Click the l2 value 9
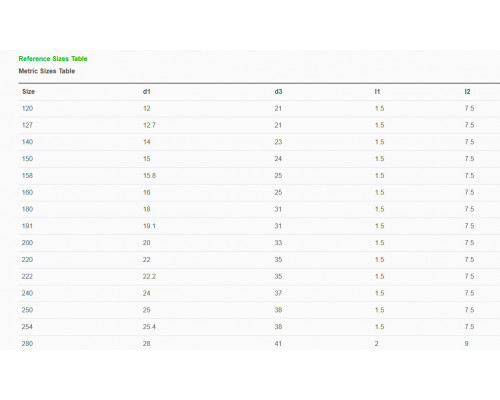This screenshot has width=500, height=400. click(x=467, y=344)
